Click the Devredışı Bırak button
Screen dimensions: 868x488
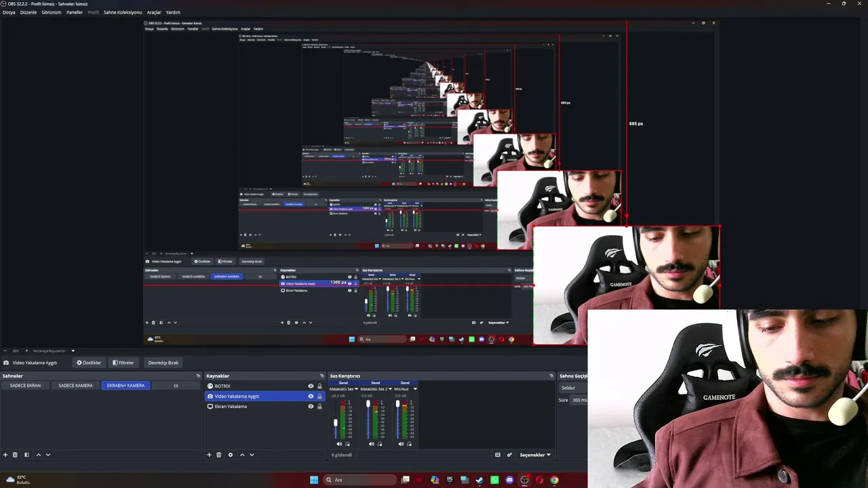pos(163,363)
